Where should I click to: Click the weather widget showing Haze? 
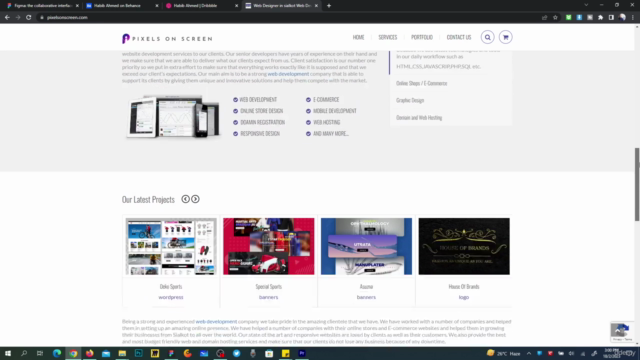click(504, 353)
